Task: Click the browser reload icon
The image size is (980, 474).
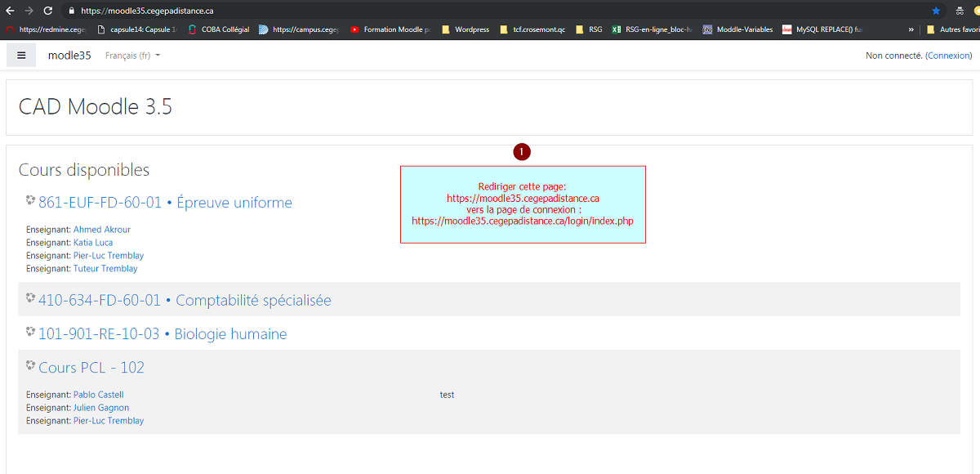Action: click(x=48, y=11)
